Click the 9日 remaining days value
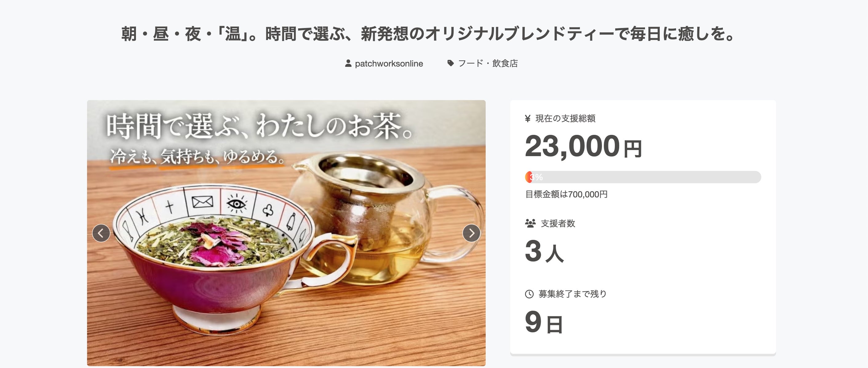The image size is (868, 368). click(543, 322)
